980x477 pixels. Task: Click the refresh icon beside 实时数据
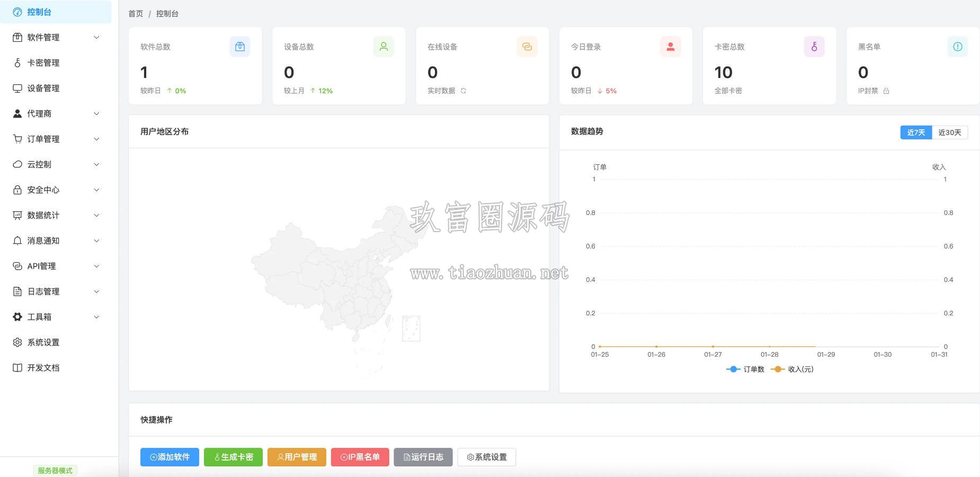(464, 91)
